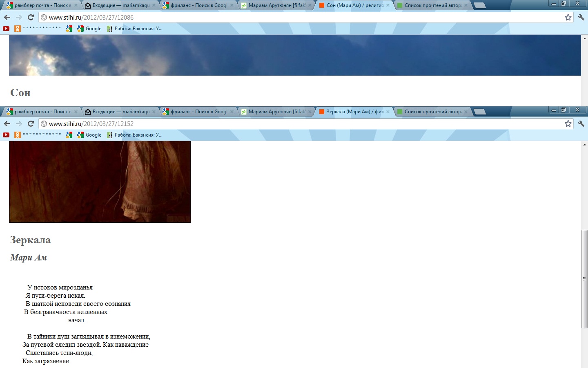This screenshot has height=368, width=588.
Task: Click the poem title 'Зеркала'
Action: click(x=31, y=240)
